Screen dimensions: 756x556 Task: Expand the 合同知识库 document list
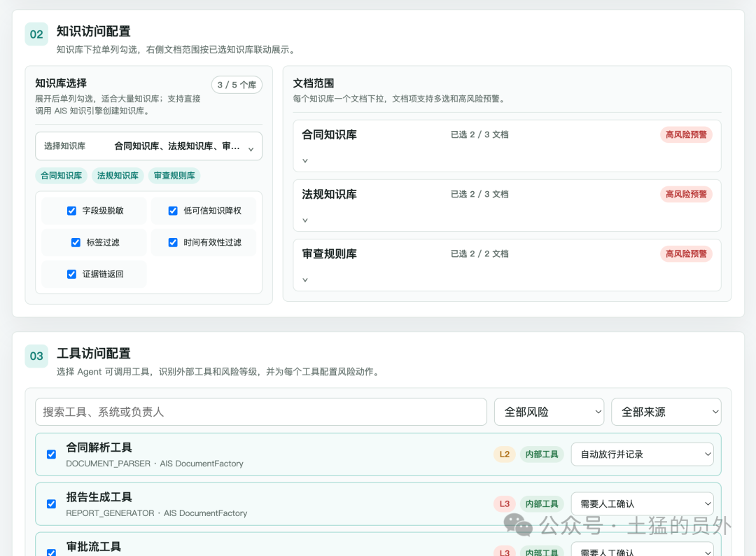(305, 160)
